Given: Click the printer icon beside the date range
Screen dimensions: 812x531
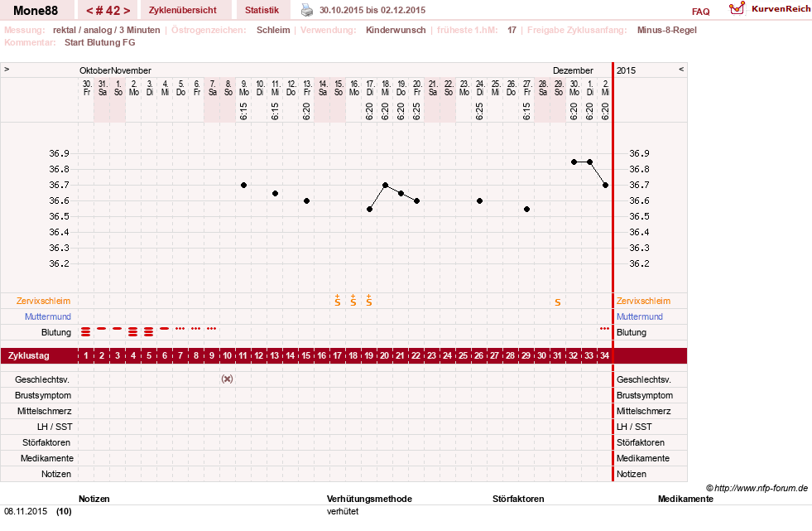Looking at the screenshot, I should coord(307,10).
